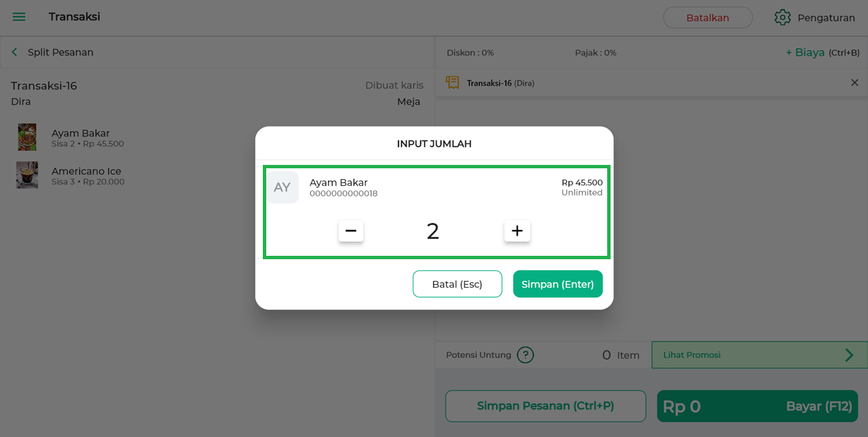Click Batal (Esc) in the dialog
The image size is (868, 437).
457,284
